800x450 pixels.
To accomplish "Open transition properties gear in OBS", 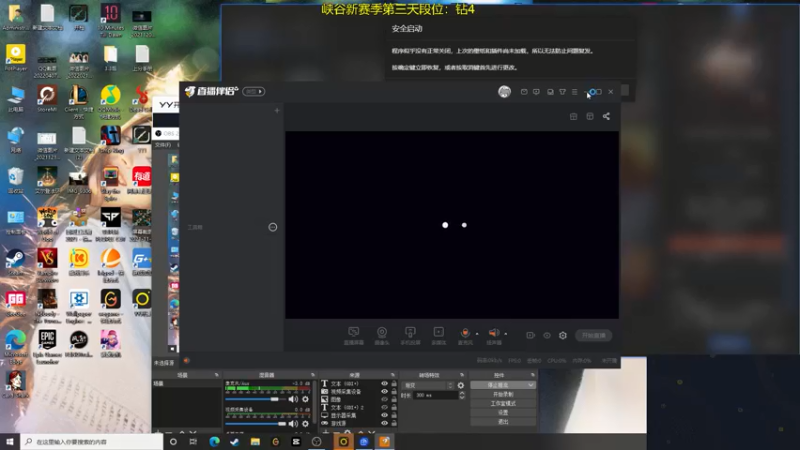I will tap(461, 386).
